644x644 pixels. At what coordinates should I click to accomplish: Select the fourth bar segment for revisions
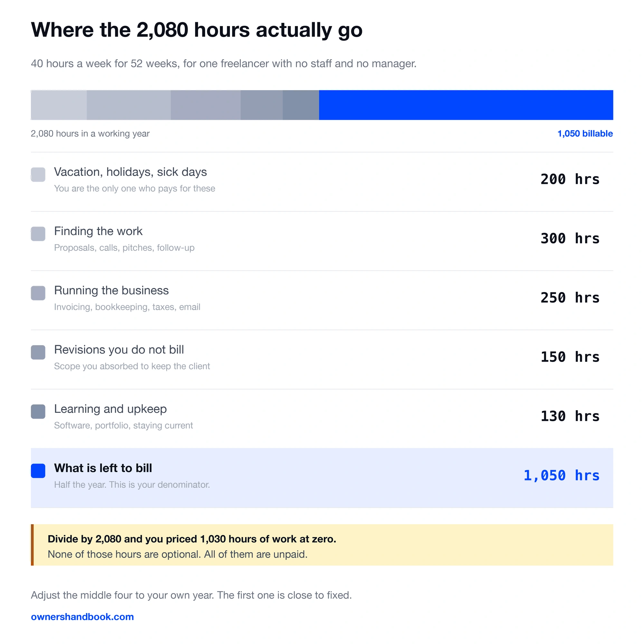tap(262, 105)
